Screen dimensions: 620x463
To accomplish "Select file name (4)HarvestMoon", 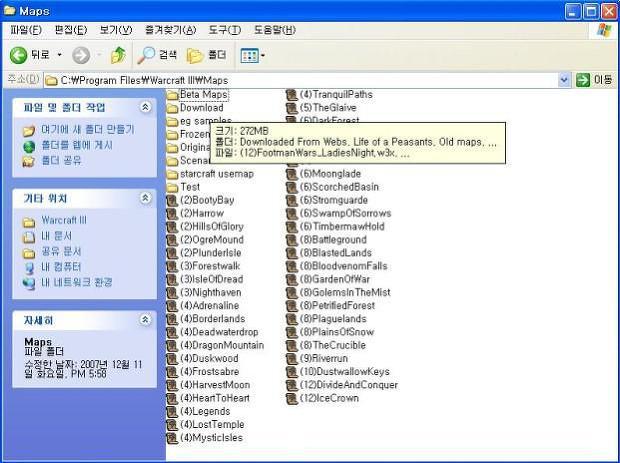I will [x=215, y=385].
